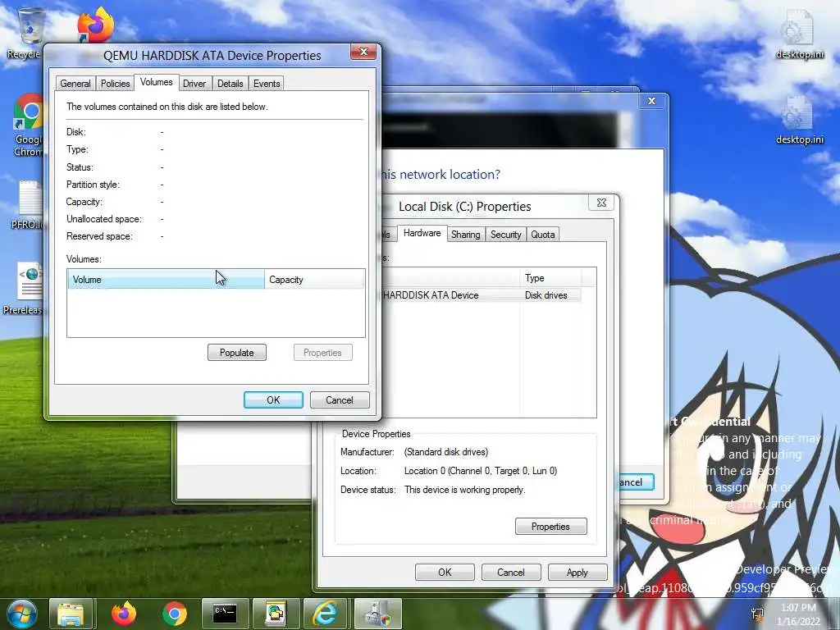Close the Local Disk (C:) Properties window
This screenshot has width=840, height=630.
coord(601,203)
